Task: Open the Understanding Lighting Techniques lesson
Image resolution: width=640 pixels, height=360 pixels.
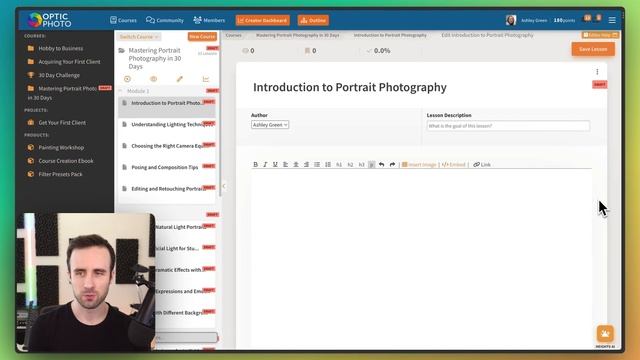Action: 167,124
